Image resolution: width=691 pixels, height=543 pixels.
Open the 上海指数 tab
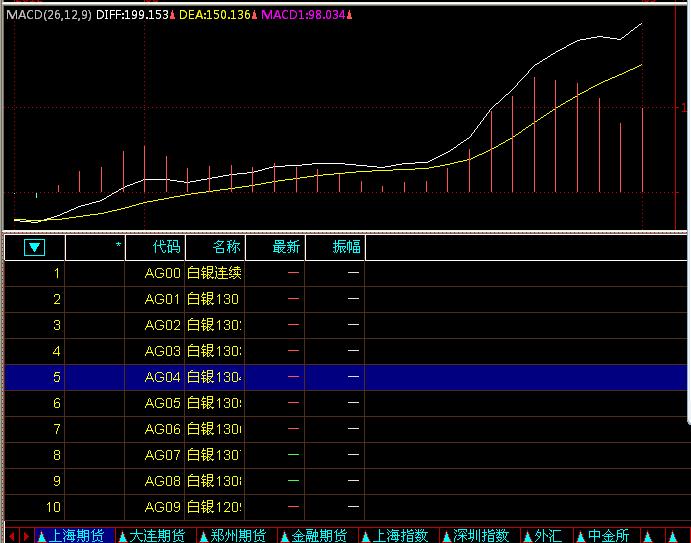401,536
